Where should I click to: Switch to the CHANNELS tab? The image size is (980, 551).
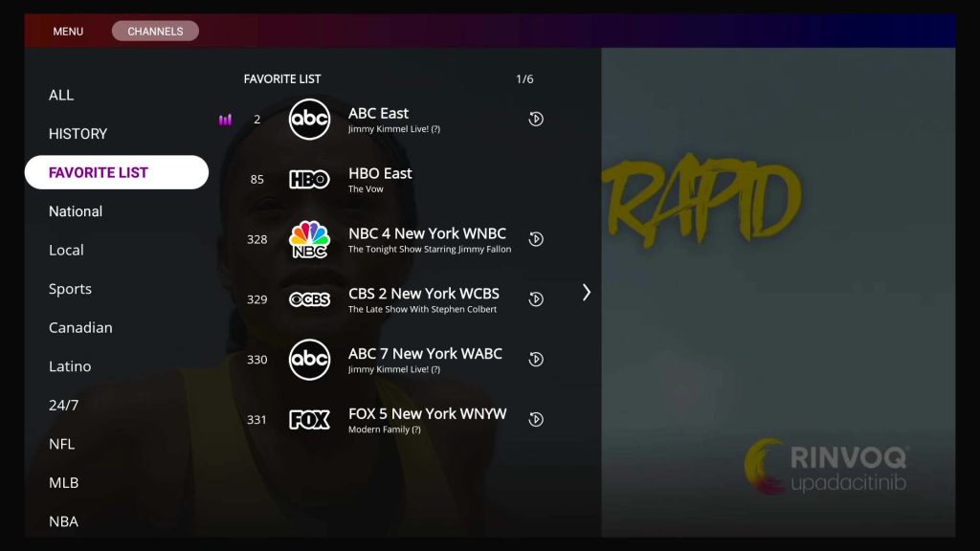[x=155, y=31]
